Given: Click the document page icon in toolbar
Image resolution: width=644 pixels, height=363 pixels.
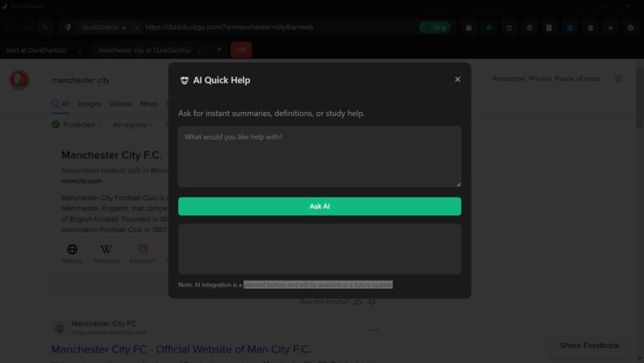Looking at the screenshot, I should 549,27.
